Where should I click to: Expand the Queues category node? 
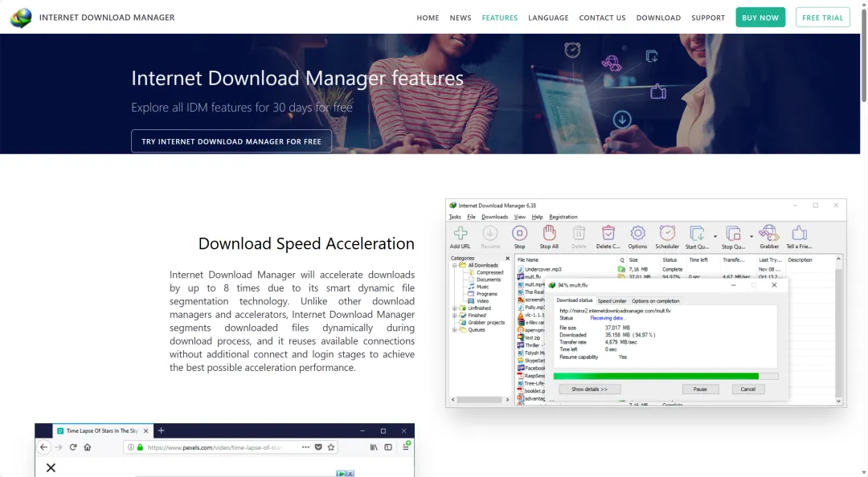[454, 330]
